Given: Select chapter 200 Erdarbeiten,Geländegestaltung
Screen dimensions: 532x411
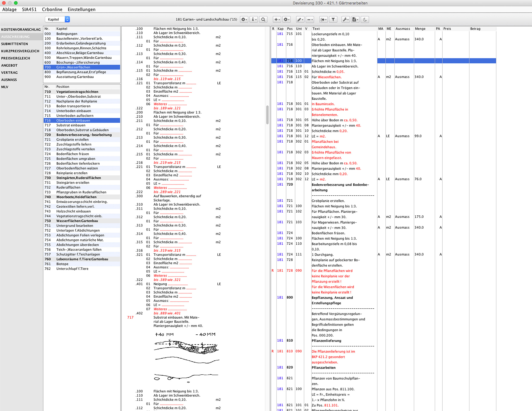Looking at the screenshot, I should pos(82,43).
